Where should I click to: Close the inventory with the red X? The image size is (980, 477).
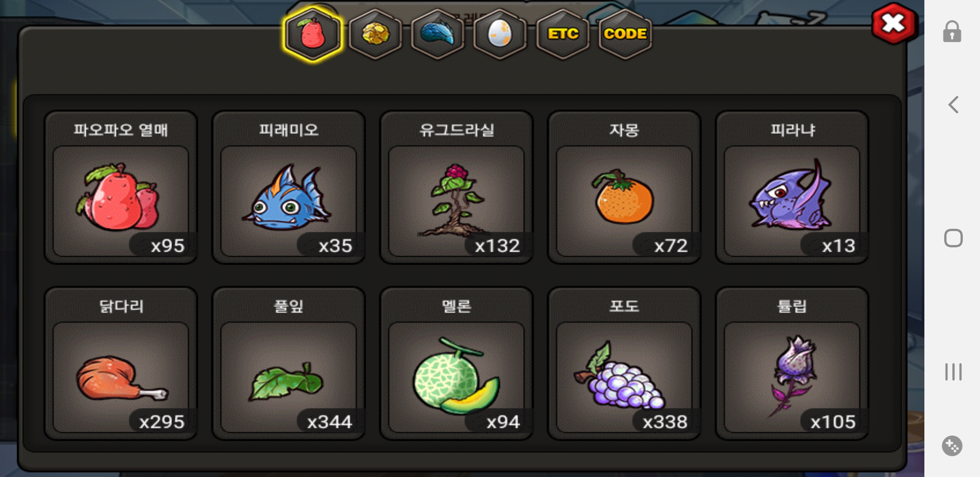click(x=894, y=23)
